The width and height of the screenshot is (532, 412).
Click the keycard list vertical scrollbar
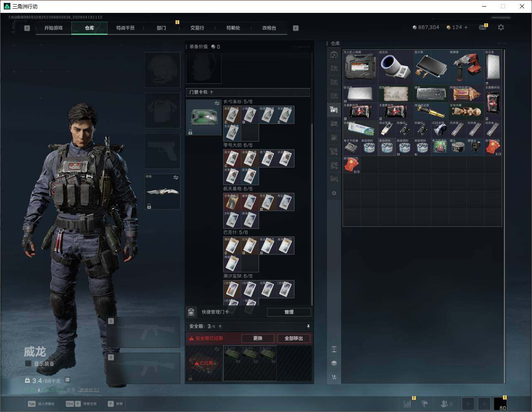tap(312, 214)
